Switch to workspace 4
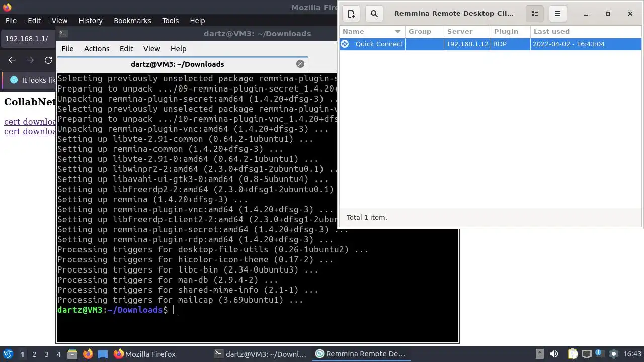 pyautogui.click(x=58, y=354)
